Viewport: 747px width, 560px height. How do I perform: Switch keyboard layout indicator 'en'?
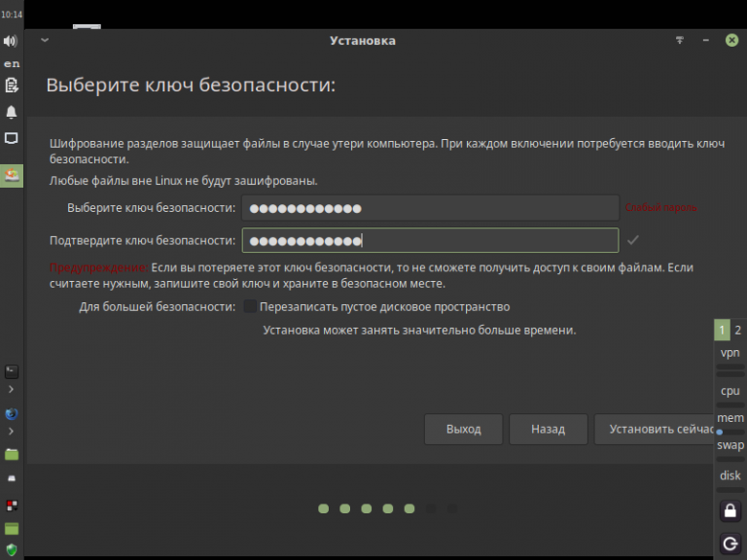(x=12, y=63)
